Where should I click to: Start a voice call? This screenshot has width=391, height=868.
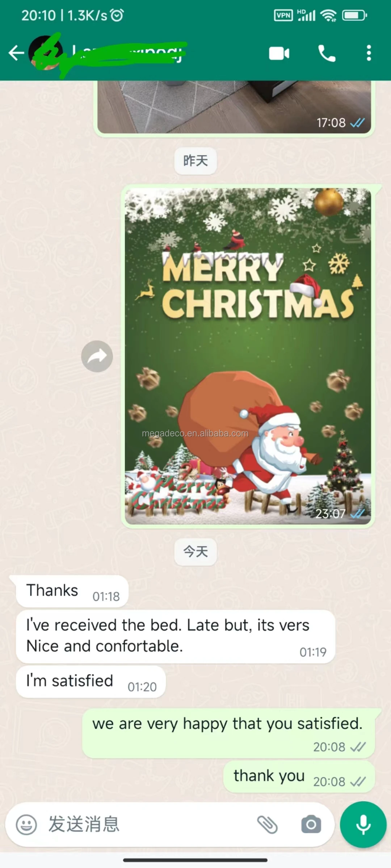pyautogui.click(x=327, y=54)
